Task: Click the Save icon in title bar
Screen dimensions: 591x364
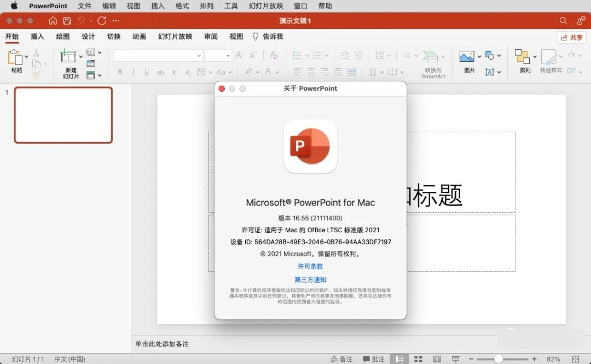Action: (67, 21)
